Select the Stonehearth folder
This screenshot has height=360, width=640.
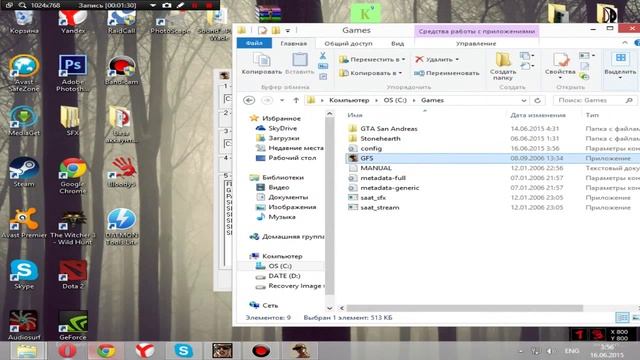pyautogui.click(x=380, y=138)
